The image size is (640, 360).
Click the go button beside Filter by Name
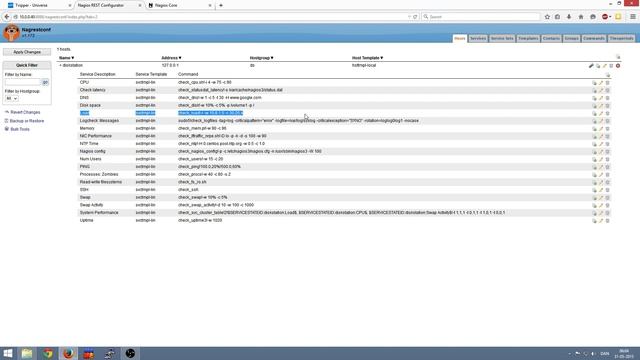[45, 82]
